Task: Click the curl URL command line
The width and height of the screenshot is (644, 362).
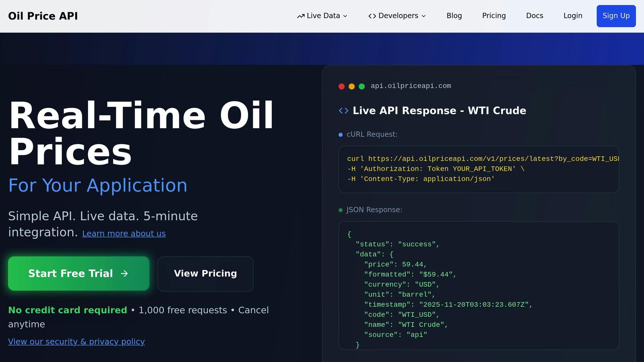Action: [483, 159]
